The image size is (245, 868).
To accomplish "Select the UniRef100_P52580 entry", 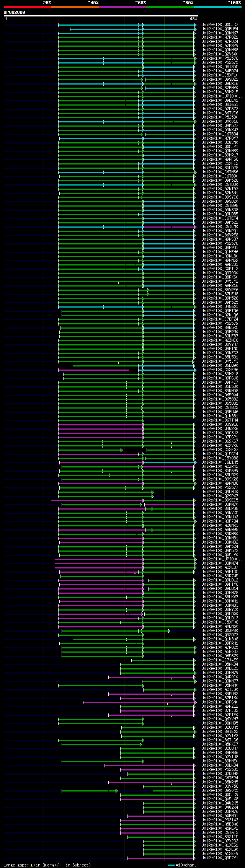I will coord(220,117).
